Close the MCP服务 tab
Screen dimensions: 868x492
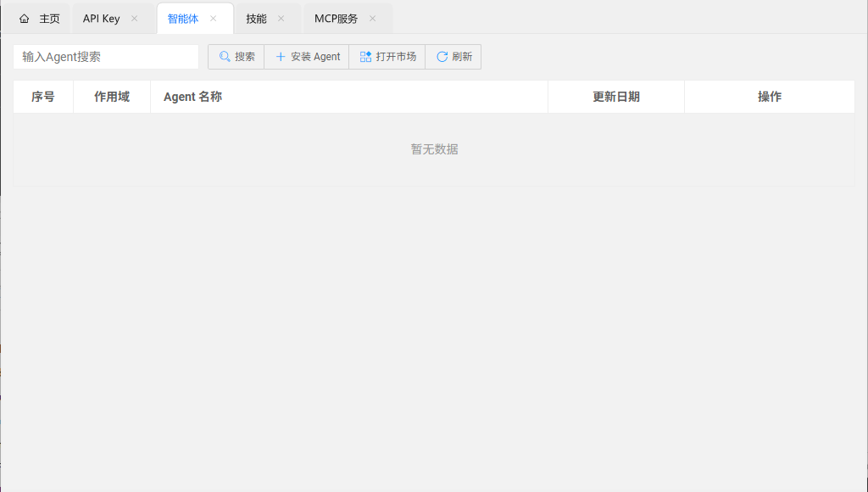coord(372,19)
